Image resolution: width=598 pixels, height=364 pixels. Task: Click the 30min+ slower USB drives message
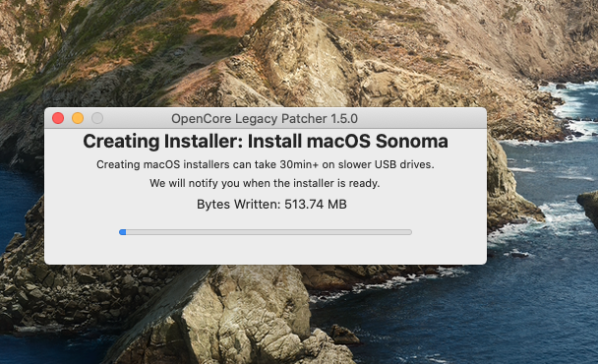[265, 164]
